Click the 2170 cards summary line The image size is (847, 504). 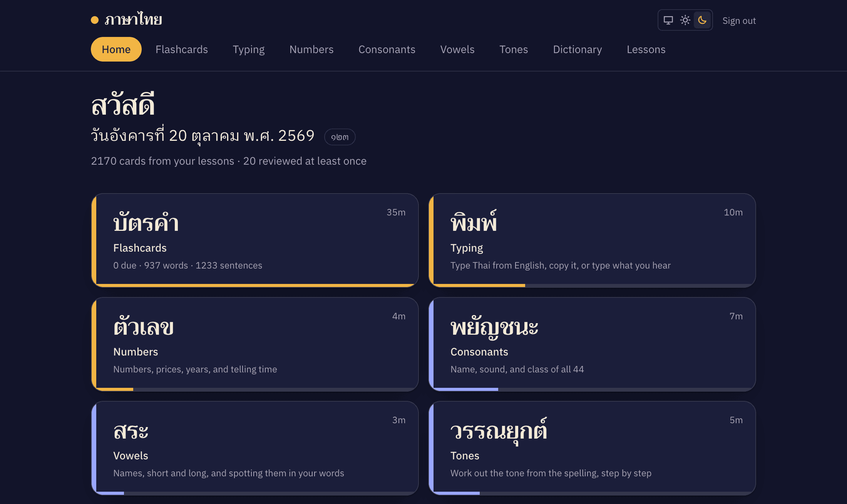pos(229,161)
